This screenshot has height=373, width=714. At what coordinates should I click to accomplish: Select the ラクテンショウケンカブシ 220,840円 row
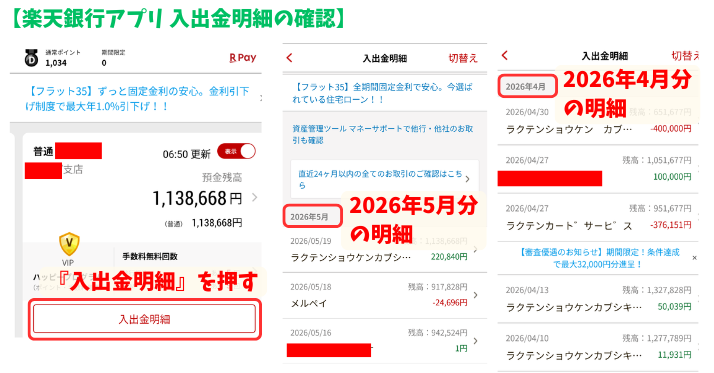tap(385, 249)
